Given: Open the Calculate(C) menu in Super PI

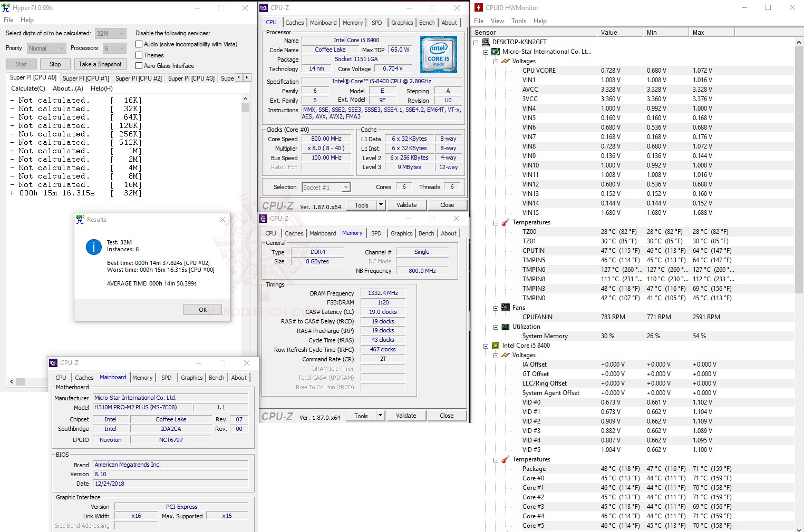Looking at the screenshot, I should (28, 88).
